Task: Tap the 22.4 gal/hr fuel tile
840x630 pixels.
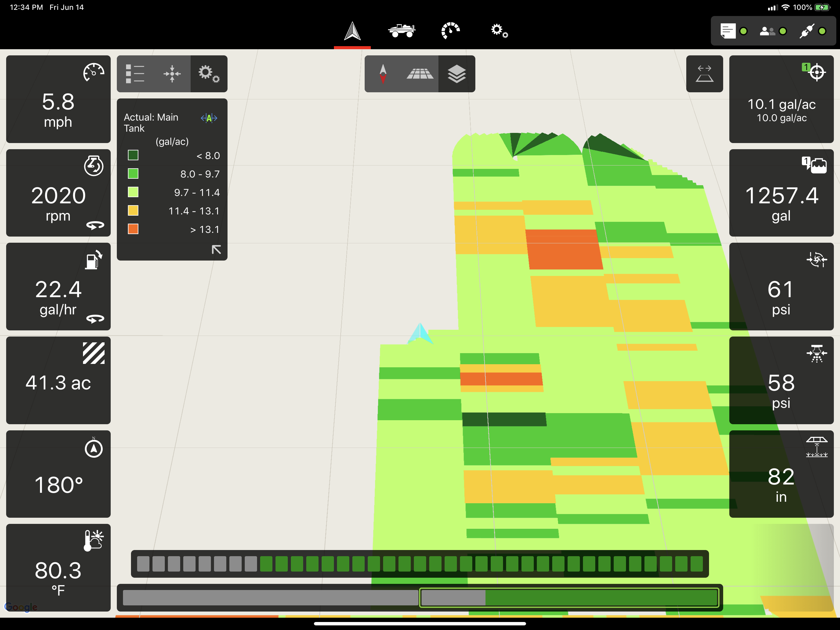Action: pos(58,286)
